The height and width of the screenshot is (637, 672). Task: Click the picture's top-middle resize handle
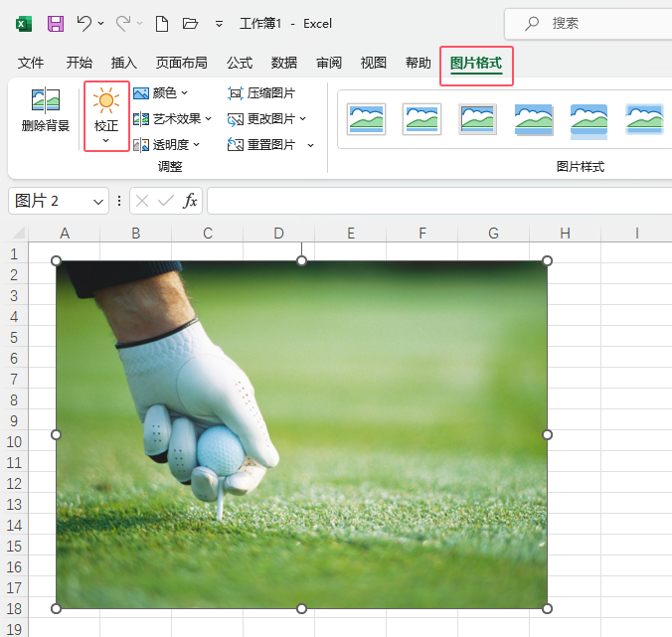click(x=302, y=261)
